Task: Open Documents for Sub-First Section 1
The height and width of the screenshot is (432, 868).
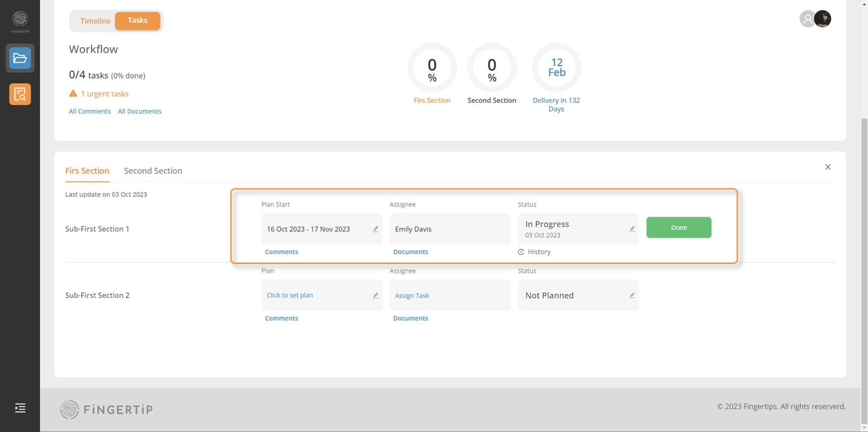Action: point(410,252)
